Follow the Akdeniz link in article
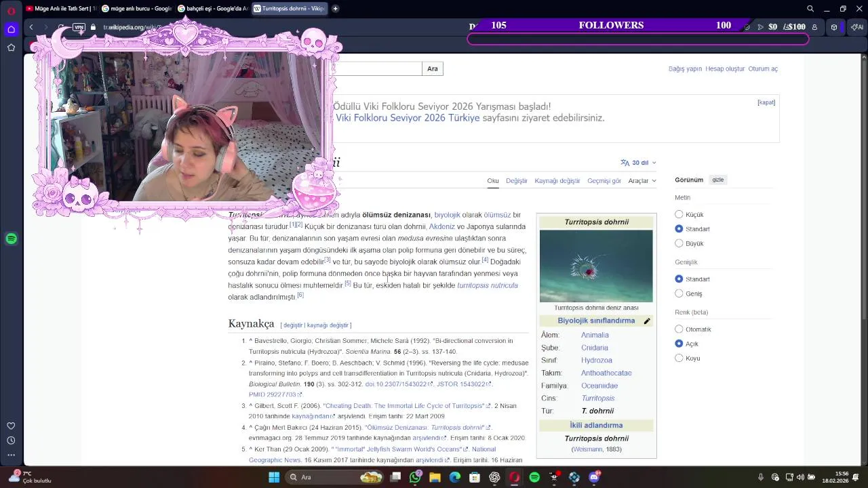Viewport: 868px width, 488px height. (x=442, y=226)
